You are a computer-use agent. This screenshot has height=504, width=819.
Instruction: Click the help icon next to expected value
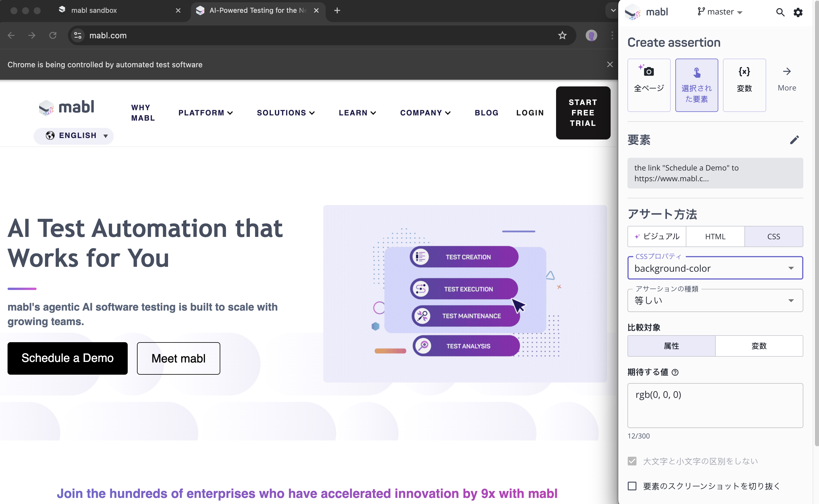click(675, 372)
